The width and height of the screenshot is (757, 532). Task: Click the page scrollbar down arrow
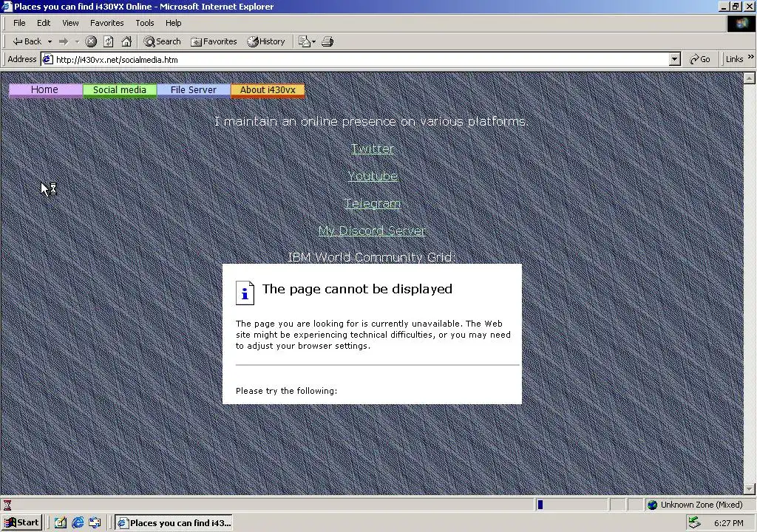tap(750, 488)
